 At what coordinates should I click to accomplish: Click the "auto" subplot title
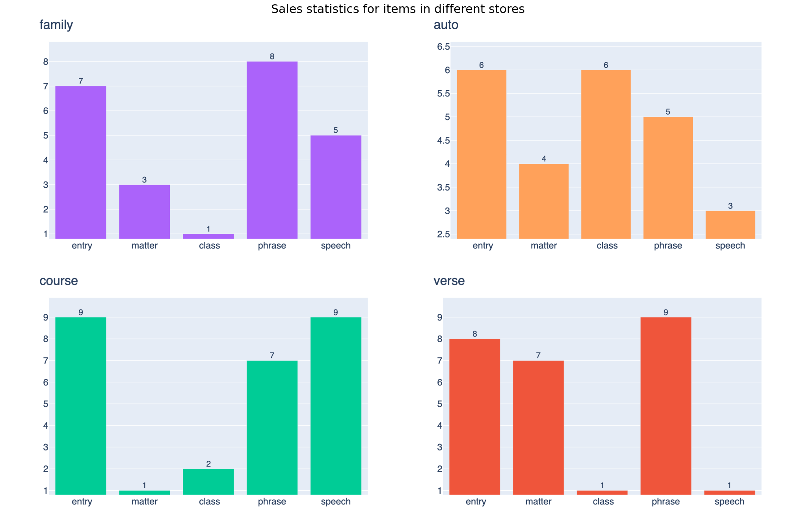446,25
